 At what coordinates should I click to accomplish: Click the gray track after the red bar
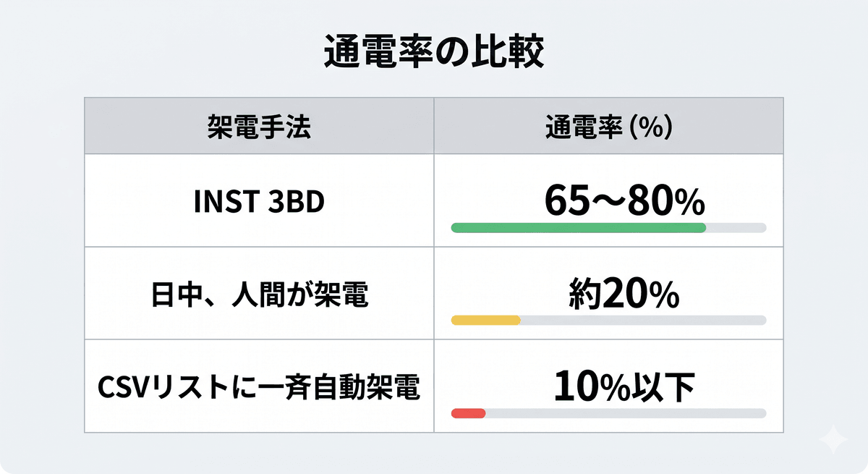tap(625, 413)
